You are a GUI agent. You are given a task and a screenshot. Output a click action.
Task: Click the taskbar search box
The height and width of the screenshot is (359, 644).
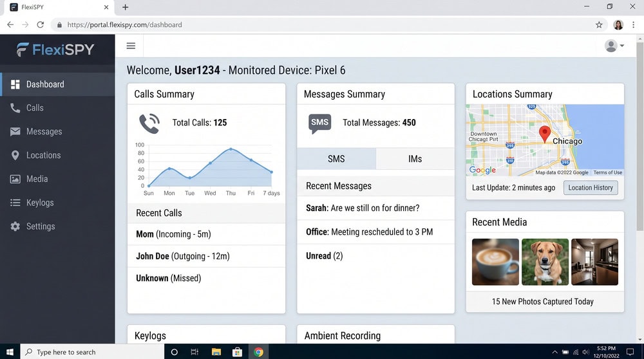[92, 352]
